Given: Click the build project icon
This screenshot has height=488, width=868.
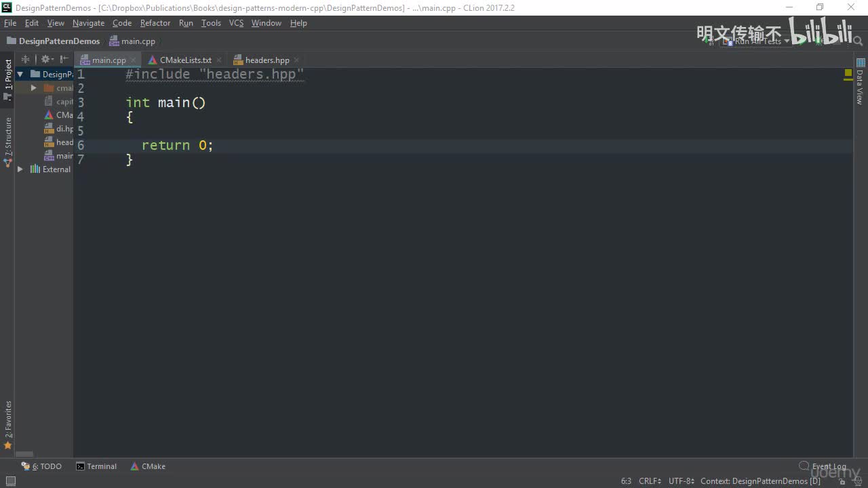Looking at the screenshot, I should [709, 41].
